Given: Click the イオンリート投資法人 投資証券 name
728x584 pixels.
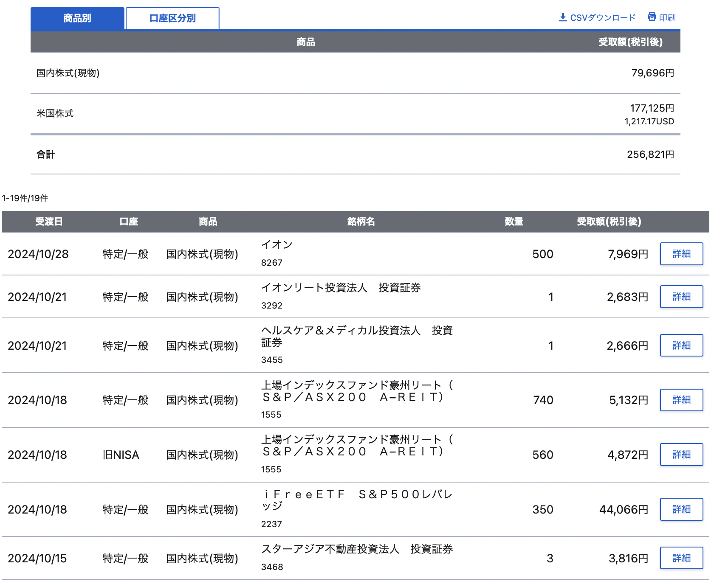Looking at the screenshot, I should coord(341,288).
